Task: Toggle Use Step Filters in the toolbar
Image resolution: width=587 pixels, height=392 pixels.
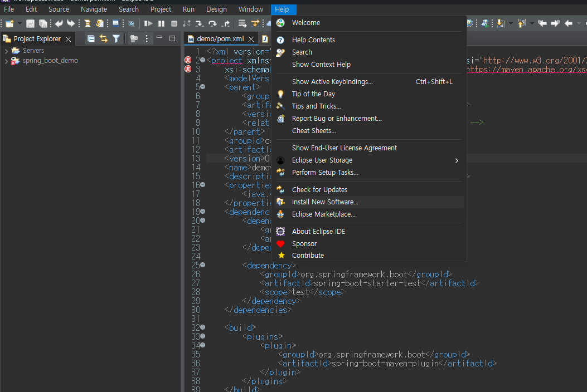Action: (x=255, y=23)
